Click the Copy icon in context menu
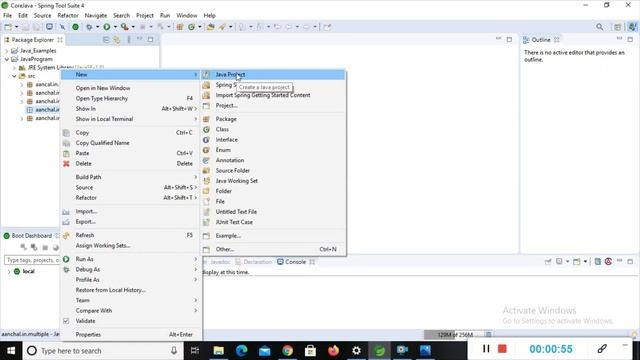Viewport: 640px width, 360px height. tap(66, 133)
